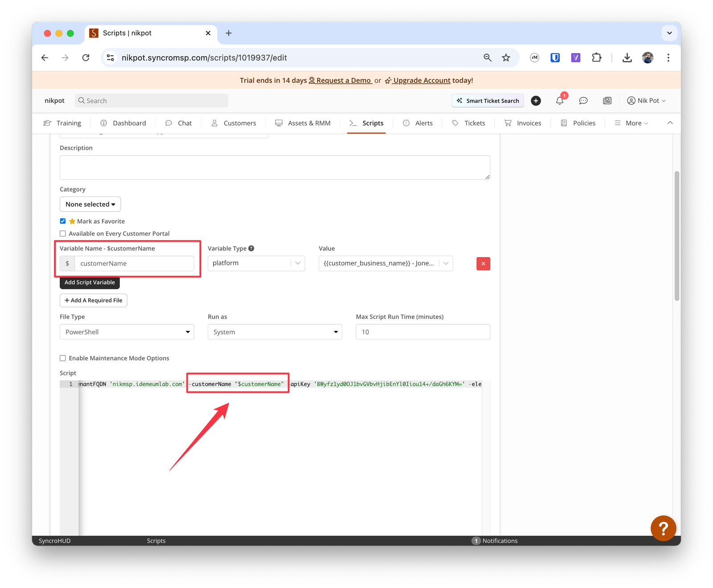Open the Alerts tab
This screenshot has height=588, width=713.
[x=418, y=123]
